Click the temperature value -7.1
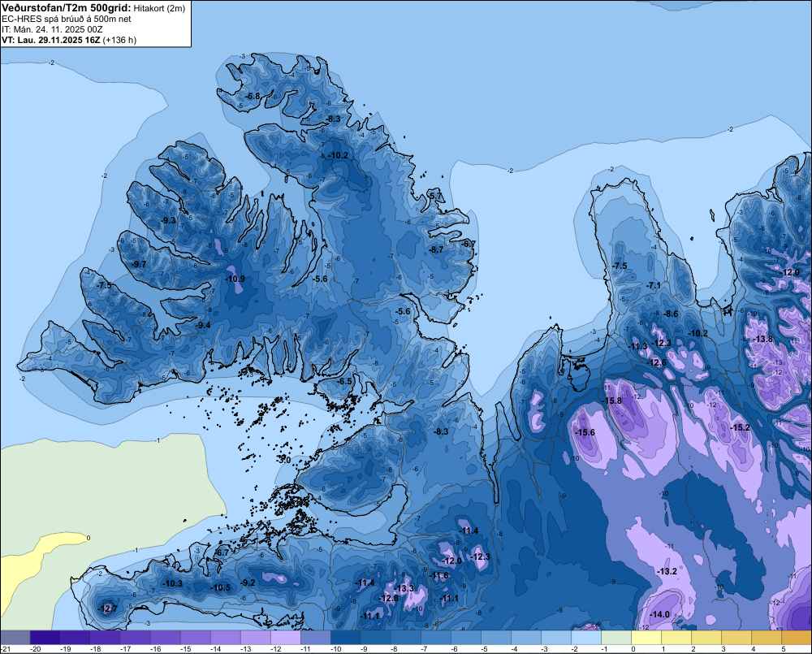Image resolution: width=812 pixels, height=654 pixels. click(x=654, y=285)
